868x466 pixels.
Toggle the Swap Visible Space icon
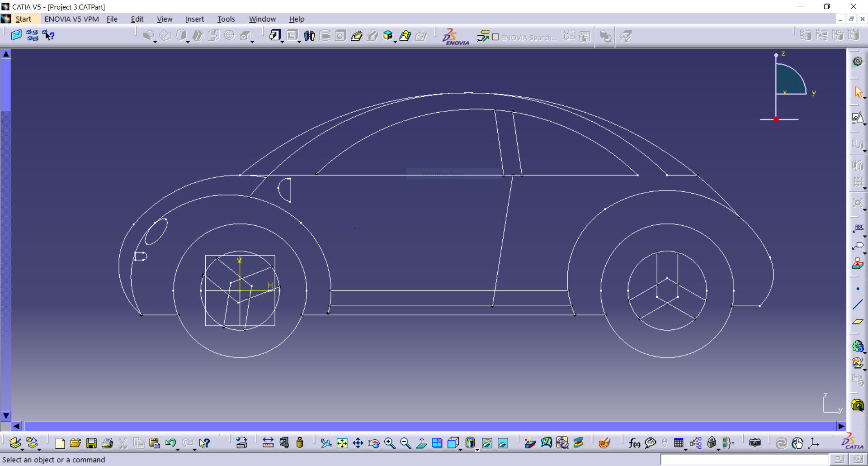pyautogui.click(x=503, y=443)
